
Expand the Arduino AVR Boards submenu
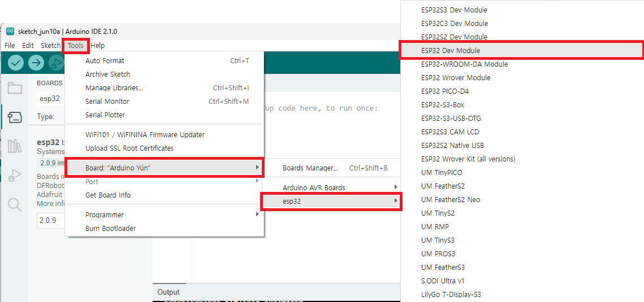332,187
